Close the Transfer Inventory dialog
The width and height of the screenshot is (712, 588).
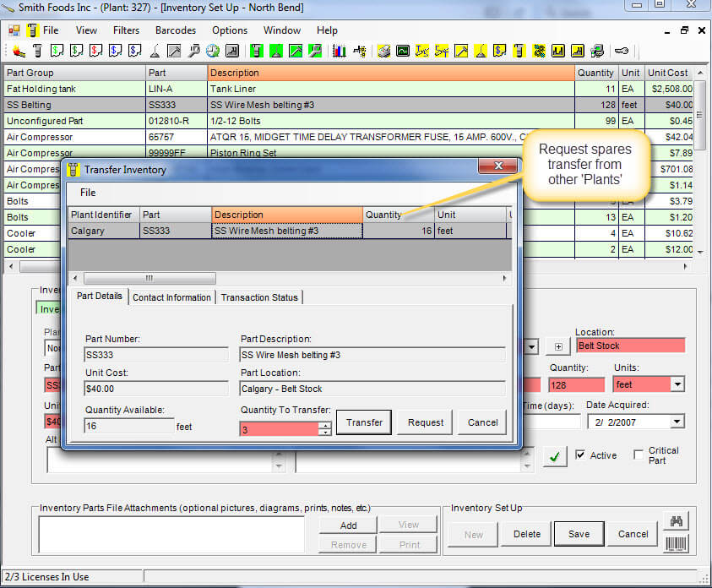point(498,166)
